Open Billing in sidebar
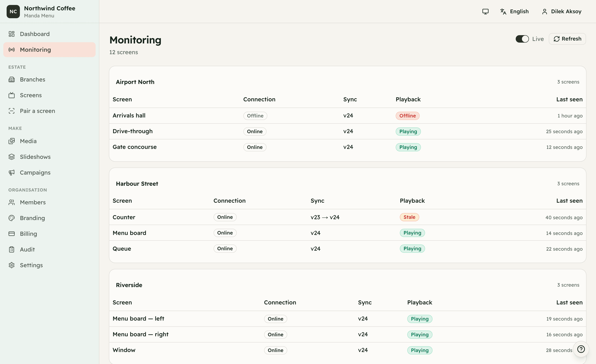Viewport: 596px width, 364px height. [x=49, y=234]
